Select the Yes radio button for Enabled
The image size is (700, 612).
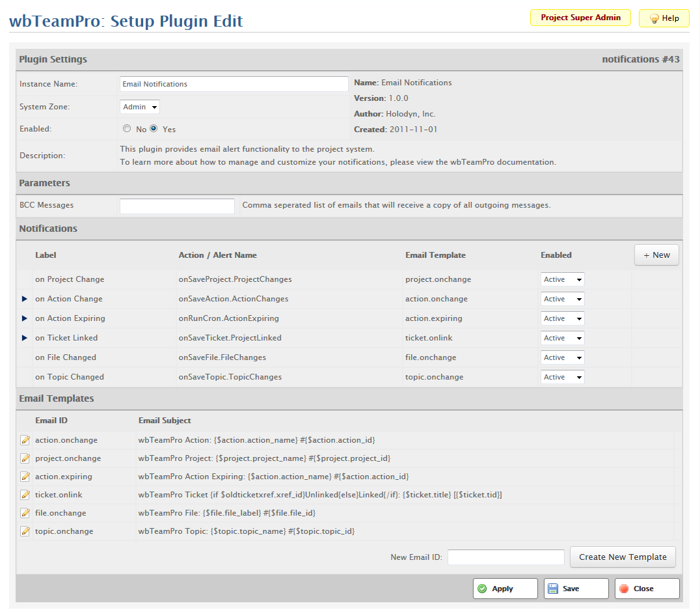154,129
